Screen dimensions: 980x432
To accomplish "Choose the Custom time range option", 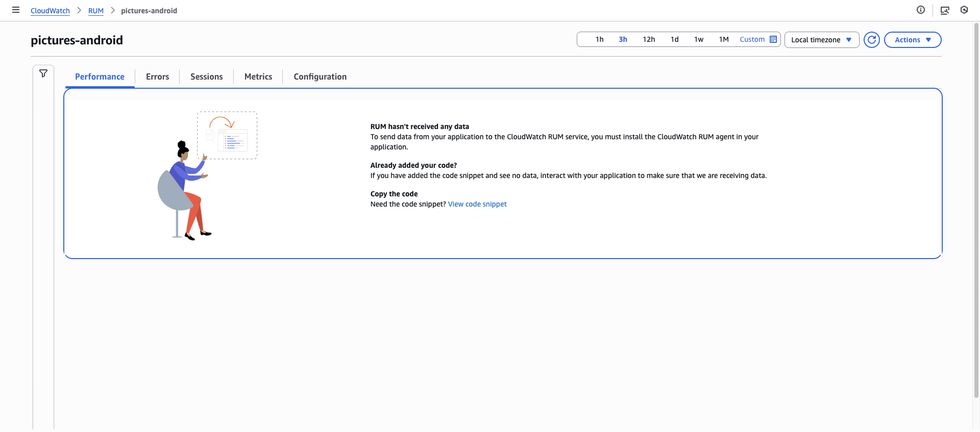I will tap(752, 39).
